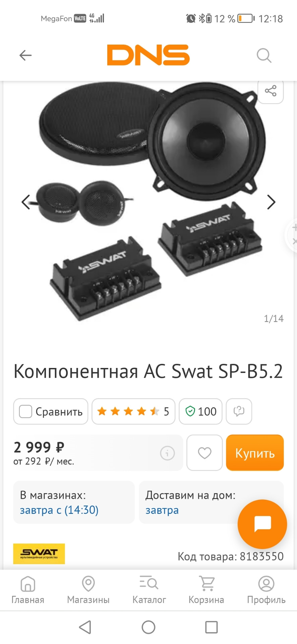Add product to favorites with heart icon
Screen dimensions: 297x644
(x=204, y=453)
